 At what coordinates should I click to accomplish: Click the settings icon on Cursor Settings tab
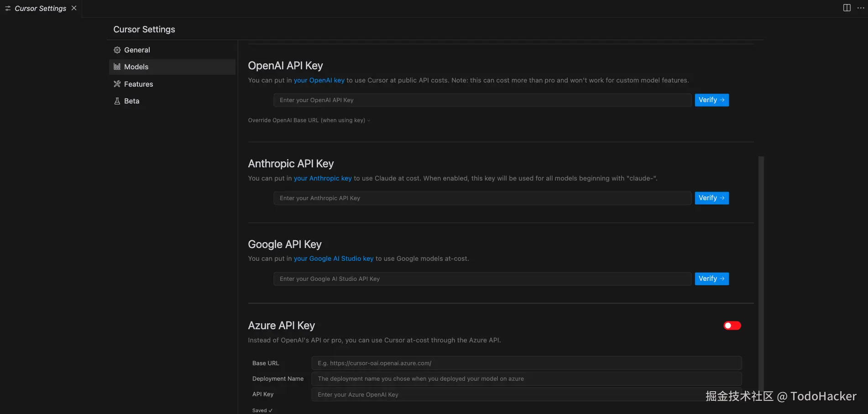[x=8, y=8]
